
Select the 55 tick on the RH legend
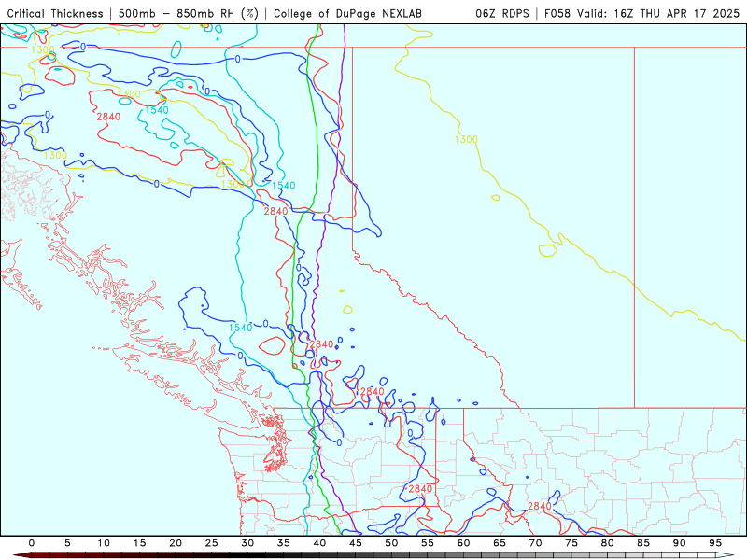pyautogui.click(x=428, y=543)
